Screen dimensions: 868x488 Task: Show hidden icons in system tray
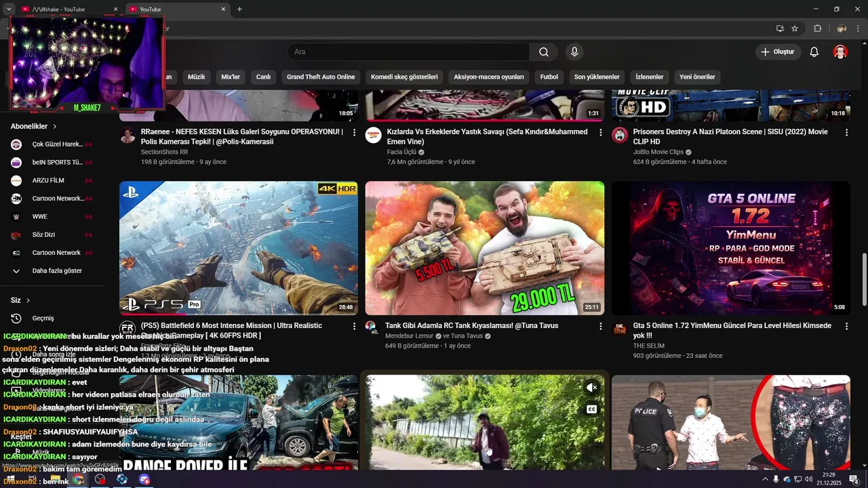(766, 479)
